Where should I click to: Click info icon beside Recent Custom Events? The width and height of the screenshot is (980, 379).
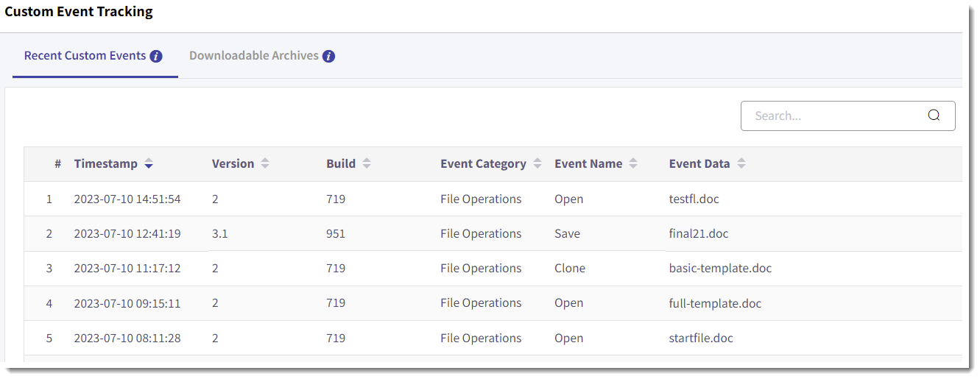coord(156,56)
